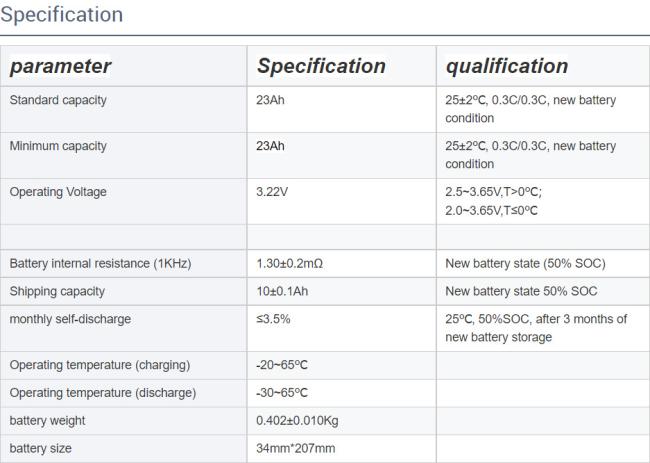This screenshot has height=463, width=650.
Task: Click the Shipping capacity row label
Action: point(57,291)
